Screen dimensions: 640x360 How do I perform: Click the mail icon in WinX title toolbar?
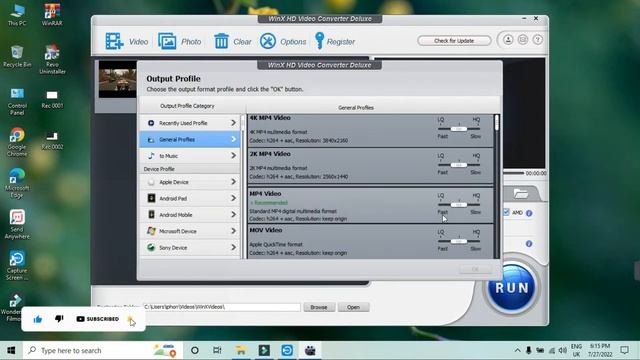pos(523,40)
